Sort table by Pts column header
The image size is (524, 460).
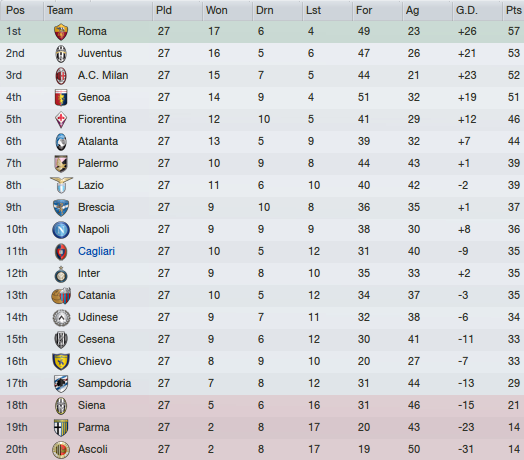coord(513,10)
